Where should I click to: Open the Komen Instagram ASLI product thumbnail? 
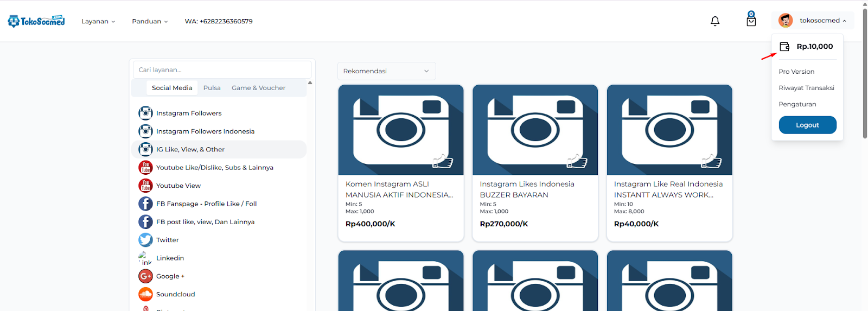click(x=401, y=130)
